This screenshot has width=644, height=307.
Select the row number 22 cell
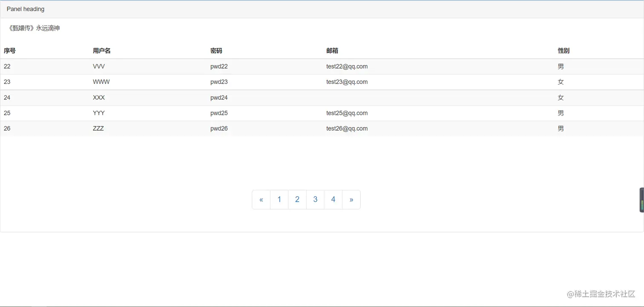tap(7, 66)
